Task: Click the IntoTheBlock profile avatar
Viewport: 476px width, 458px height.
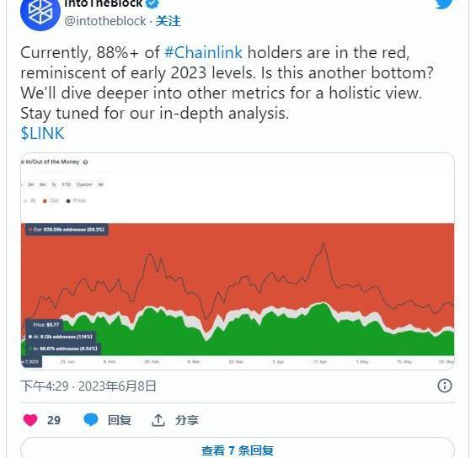Action: pos(40,13)
